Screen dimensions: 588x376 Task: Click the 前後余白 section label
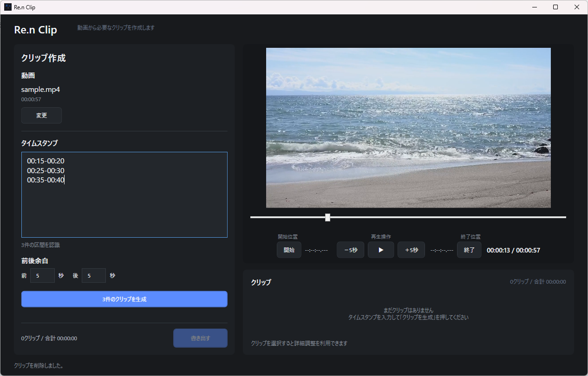point(35,261)
